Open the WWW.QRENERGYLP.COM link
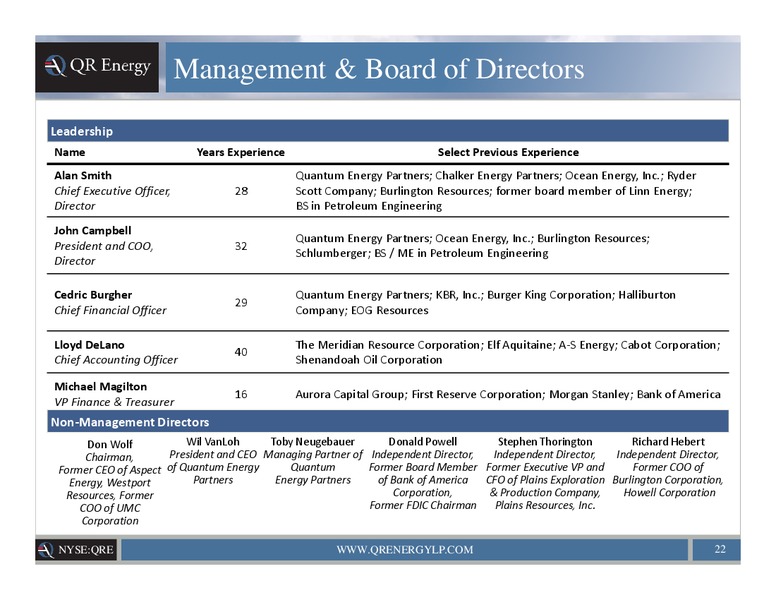The height and width of the screenshot is (600, 776). click(404, 550)
